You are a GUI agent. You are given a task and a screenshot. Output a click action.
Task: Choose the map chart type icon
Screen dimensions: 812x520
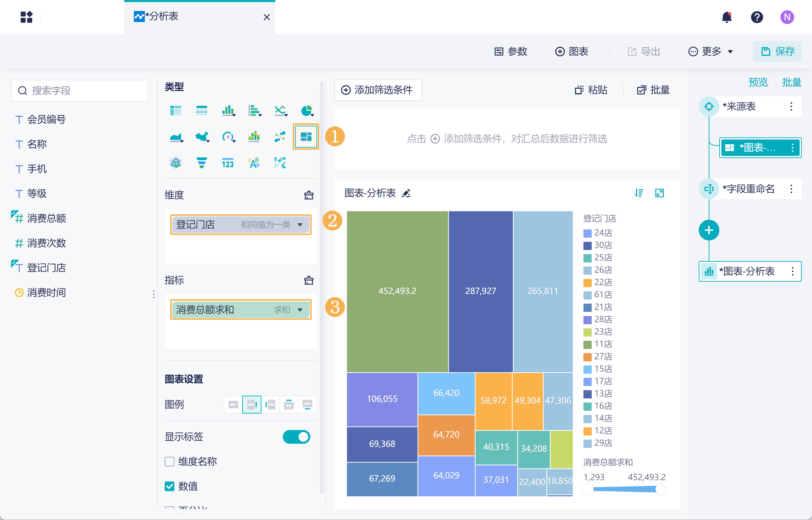pos(202,137)
